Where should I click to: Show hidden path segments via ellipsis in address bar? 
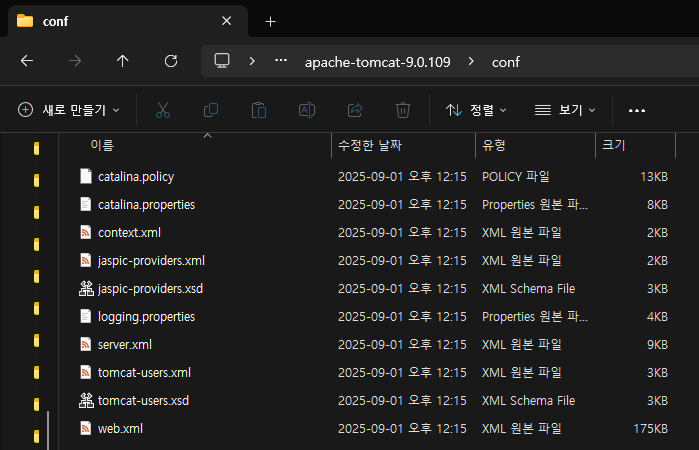pos(281,61)
